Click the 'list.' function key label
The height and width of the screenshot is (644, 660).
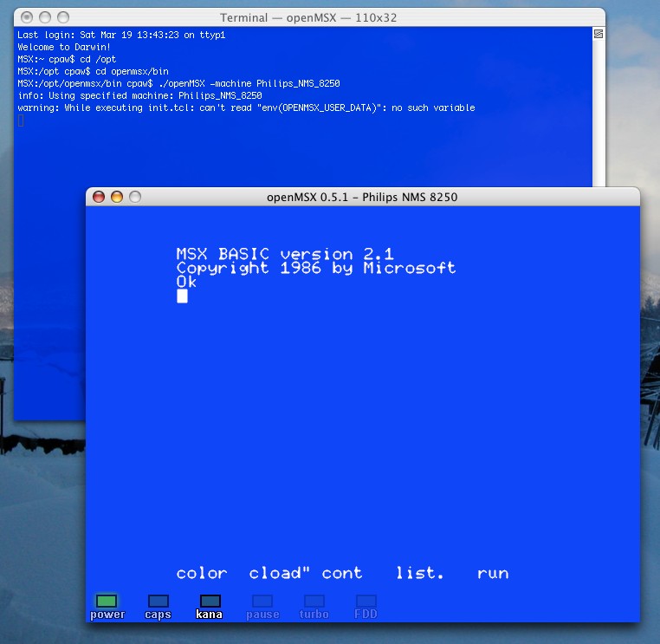coord(420,573)
